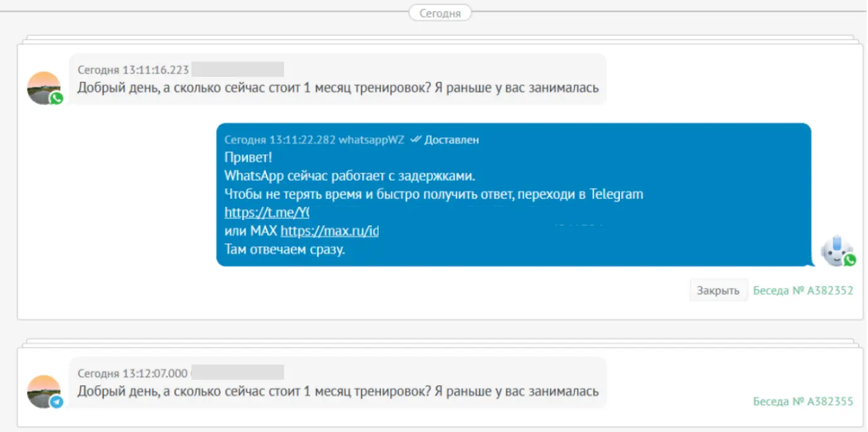
Task: Click the sender name in the Telegram message header
Action: coord(237,373)
